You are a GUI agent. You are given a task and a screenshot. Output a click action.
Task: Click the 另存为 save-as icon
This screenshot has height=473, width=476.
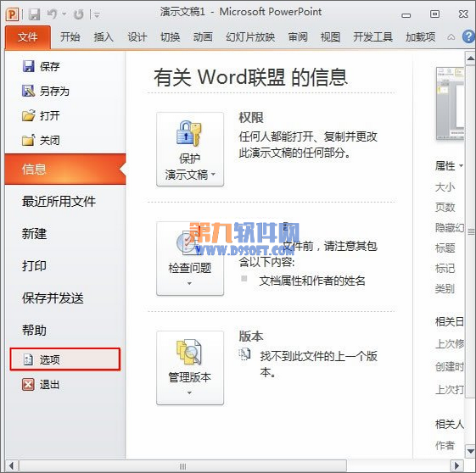[x=29, y=91]
